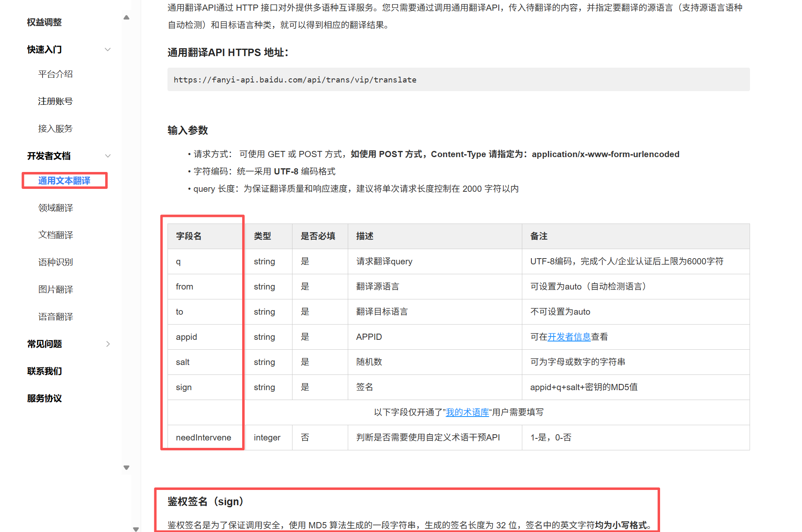Open the 开发者信息 link
This screenshot has height=532, width=802.
pyautogui.click(x=569, y=337)
